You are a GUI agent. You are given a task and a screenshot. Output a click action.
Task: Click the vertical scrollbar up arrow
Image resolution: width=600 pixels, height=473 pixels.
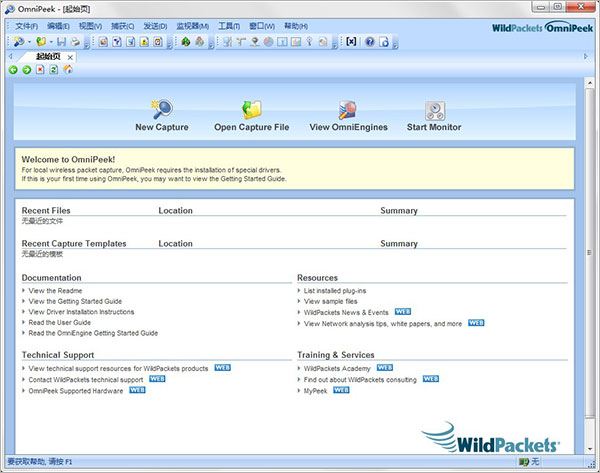(589, 83)
